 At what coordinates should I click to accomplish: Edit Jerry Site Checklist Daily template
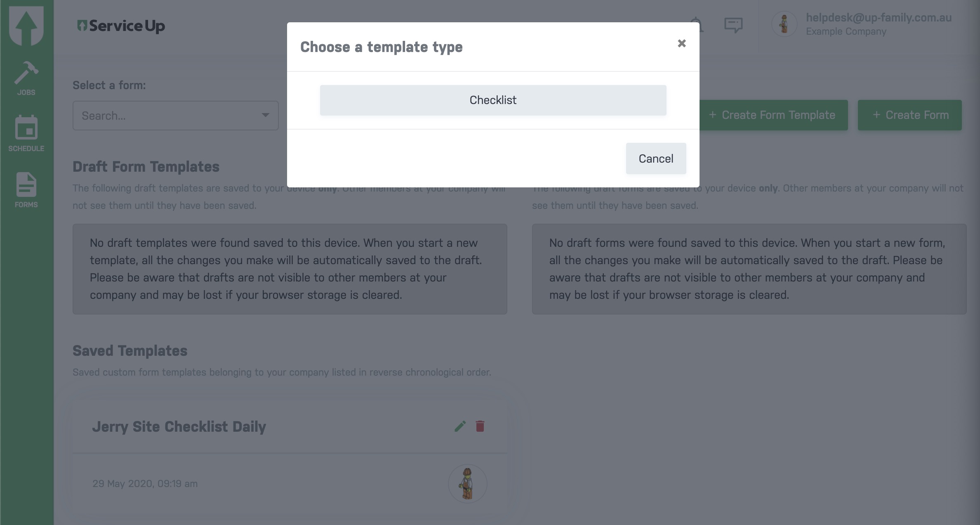coord(460,426)
